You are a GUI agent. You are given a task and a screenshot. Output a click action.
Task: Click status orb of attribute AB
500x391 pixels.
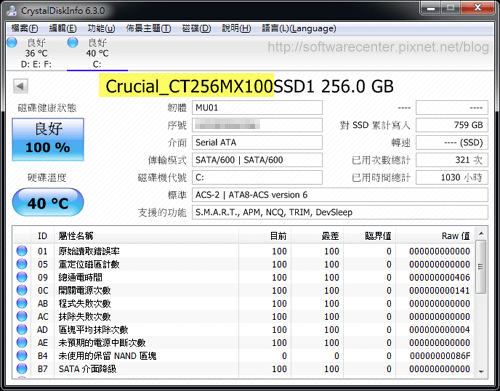tap(22, 303)
